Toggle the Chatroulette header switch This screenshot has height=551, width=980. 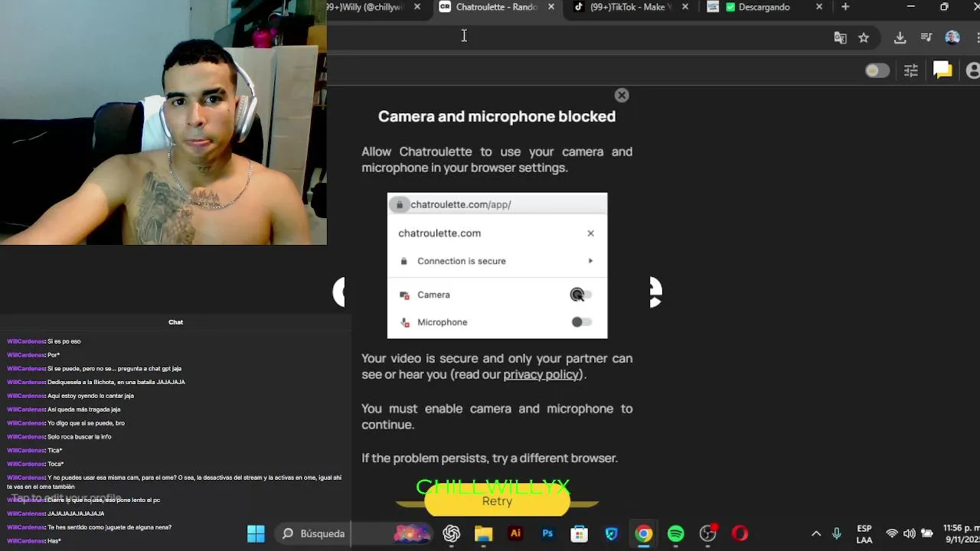[x=877, y=70]
